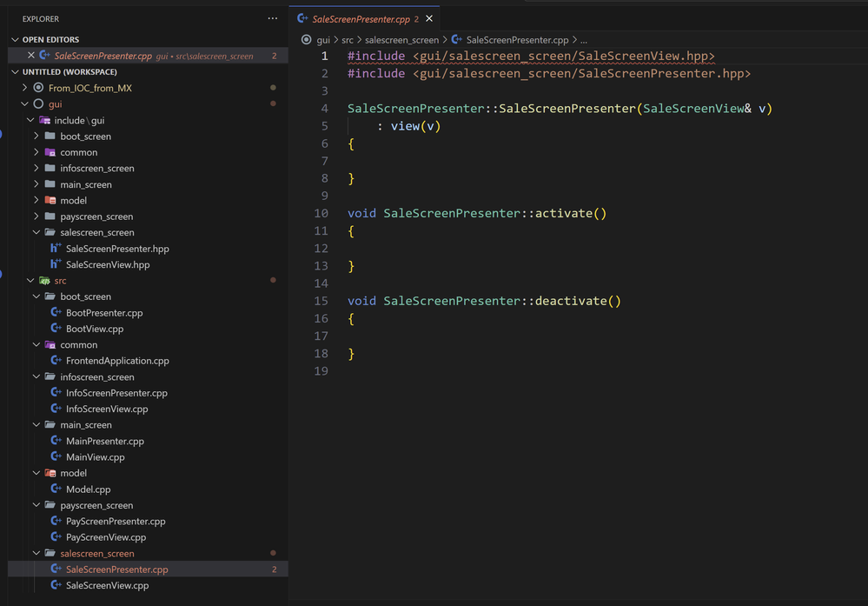The width and height of the screenshot is (868, 606).
Task: Collapse the Untitled (Workspace) section
Action: [15, 72]
